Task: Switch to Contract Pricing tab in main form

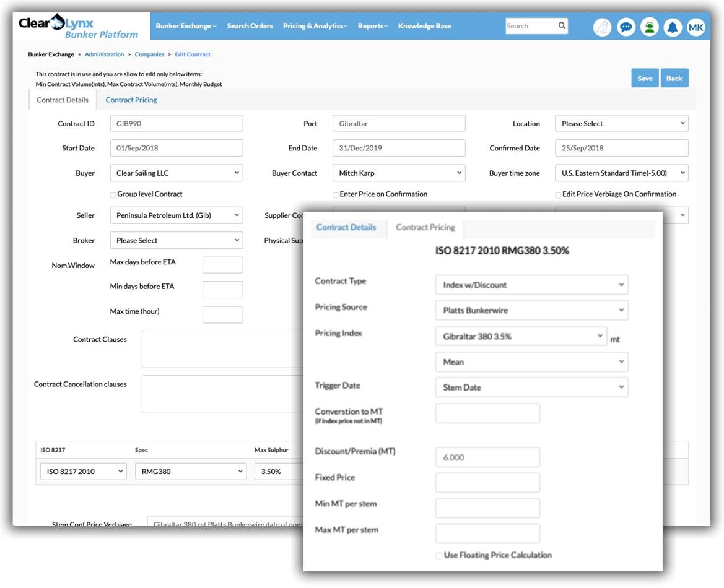Action: (131, 100)
